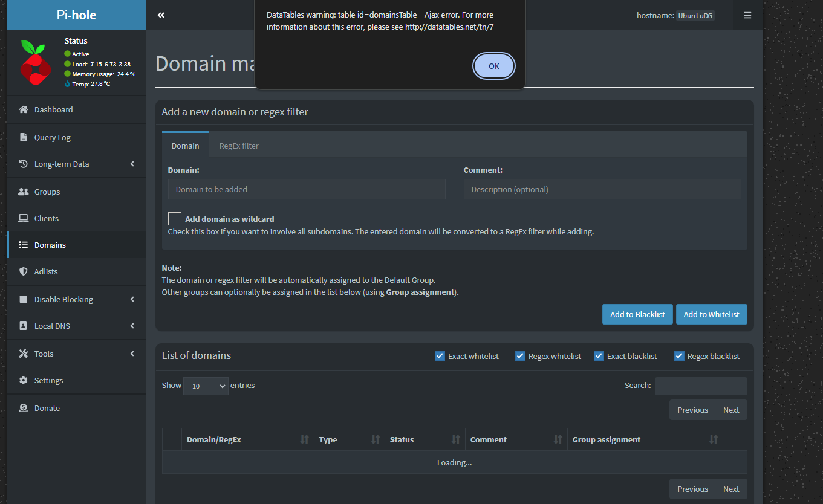
Task: Click the domain to be added input field
Action: (x=307, y=189)
